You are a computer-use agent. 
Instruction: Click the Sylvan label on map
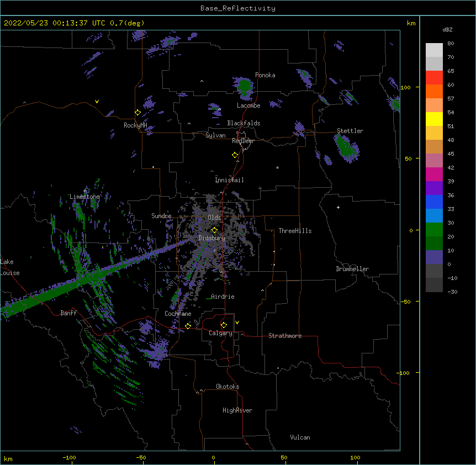[x=215, y=135]
